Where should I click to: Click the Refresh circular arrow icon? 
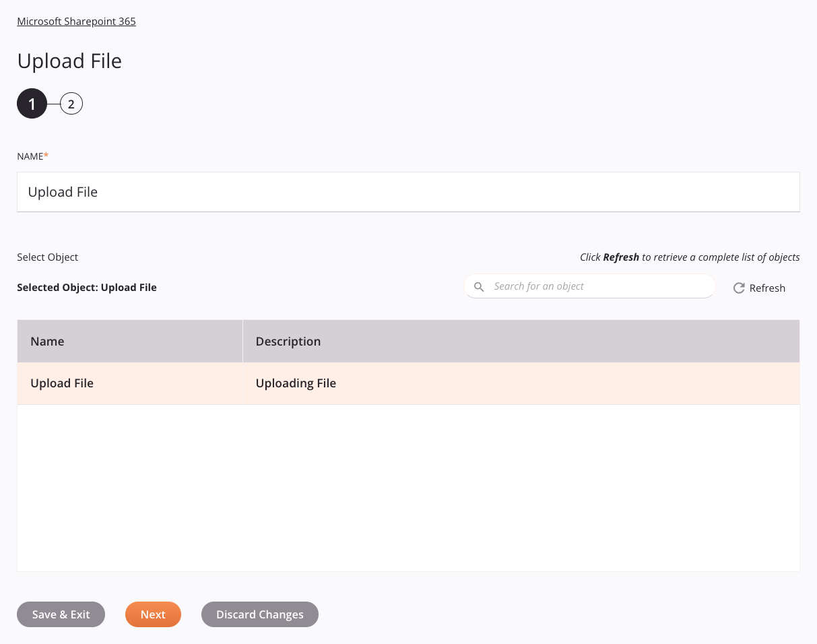[x=739, y=288]
